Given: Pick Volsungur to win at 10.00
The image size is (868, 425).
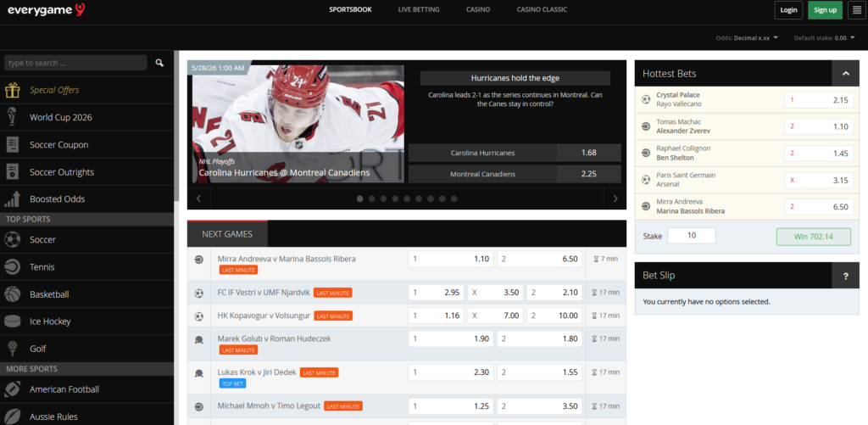Looking at the screenshot, I should 554,316.
